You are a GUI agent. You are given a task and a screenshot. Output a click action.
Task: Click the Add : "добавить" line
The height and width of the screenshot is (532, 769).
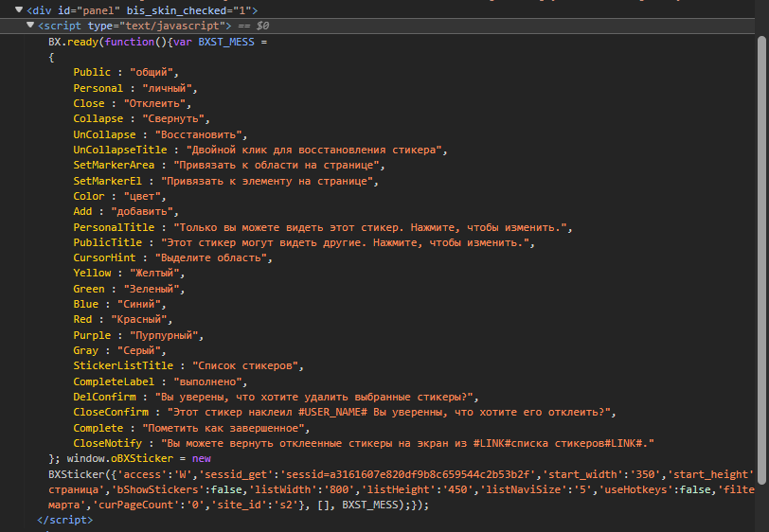[x=126, y=211]
